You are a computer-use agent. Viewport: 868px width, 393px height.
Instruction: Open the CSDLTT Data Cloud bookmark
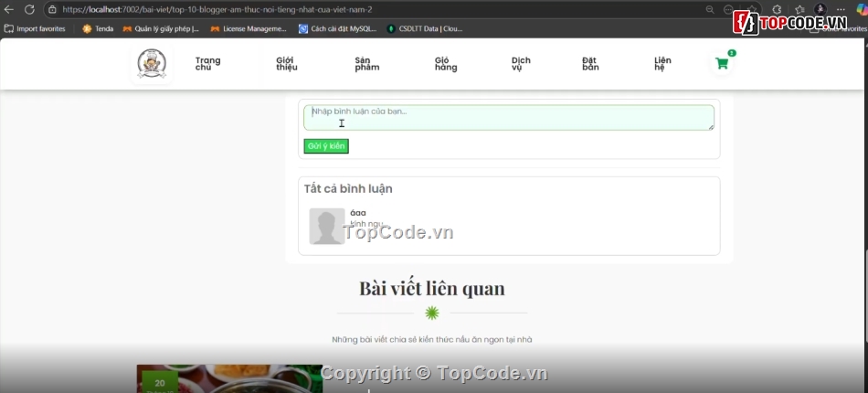425,28
